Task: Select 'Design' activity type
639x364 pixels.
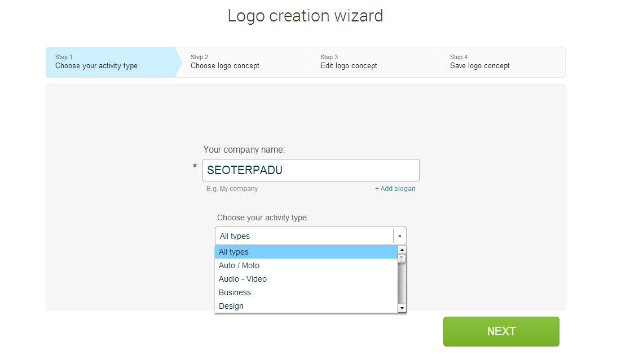Action: click(231, 306)
